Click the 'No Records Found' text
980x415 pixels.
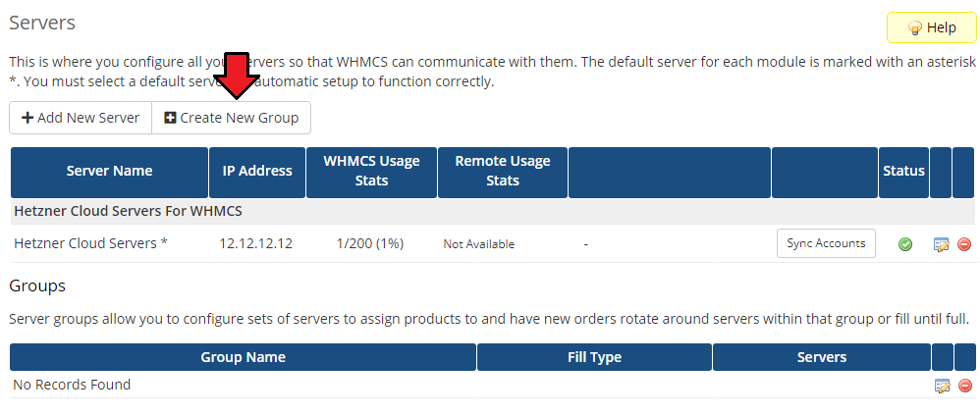coord(72,385)
